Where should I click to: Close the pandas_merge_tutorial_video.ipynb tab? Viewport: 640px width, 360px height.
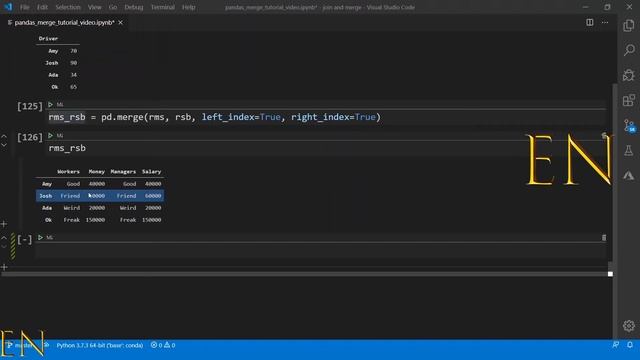(120, 22)
